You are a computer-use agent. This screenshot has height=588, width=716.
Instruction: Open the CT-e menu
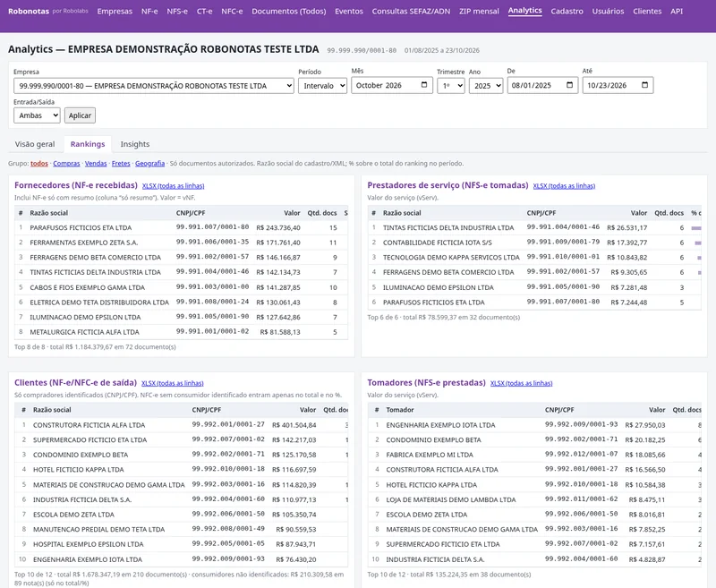(205, 11)
